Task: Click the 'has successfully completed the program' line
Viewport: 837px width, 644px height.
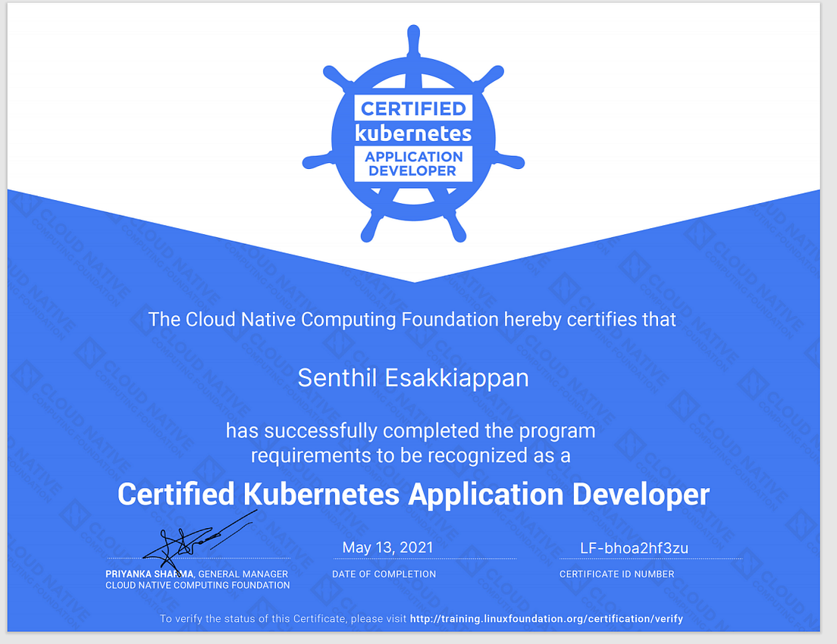Action: coord(410,430)
